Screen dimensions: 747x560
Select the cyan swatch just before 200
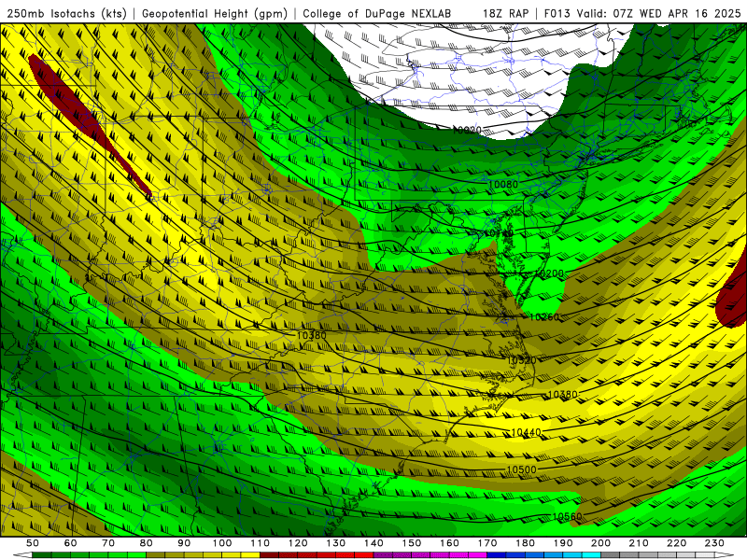pyautogui.click(x=591, y=555)
